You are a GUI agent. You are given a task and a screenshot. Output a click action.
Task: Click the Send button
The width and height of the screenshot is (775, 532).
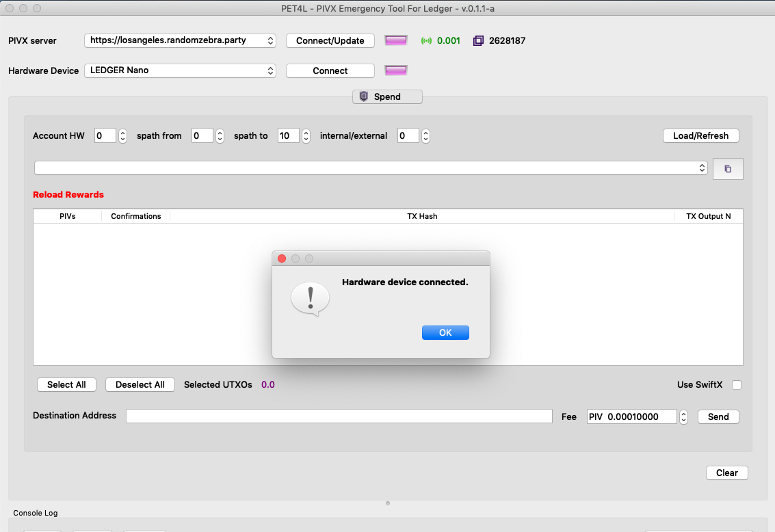[718, 417]
